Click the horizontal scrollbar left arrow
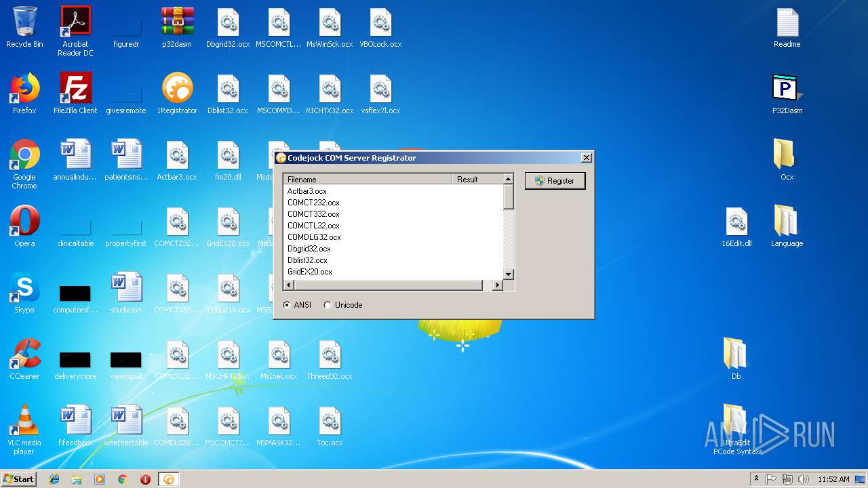The width and height of the screenshot is (868, 488). coord(289,285)
